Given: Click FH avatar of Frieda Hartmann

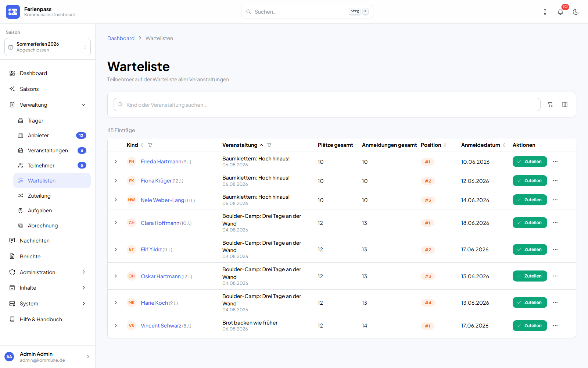Looking at the screenshot, I should (x=132, y=162).
